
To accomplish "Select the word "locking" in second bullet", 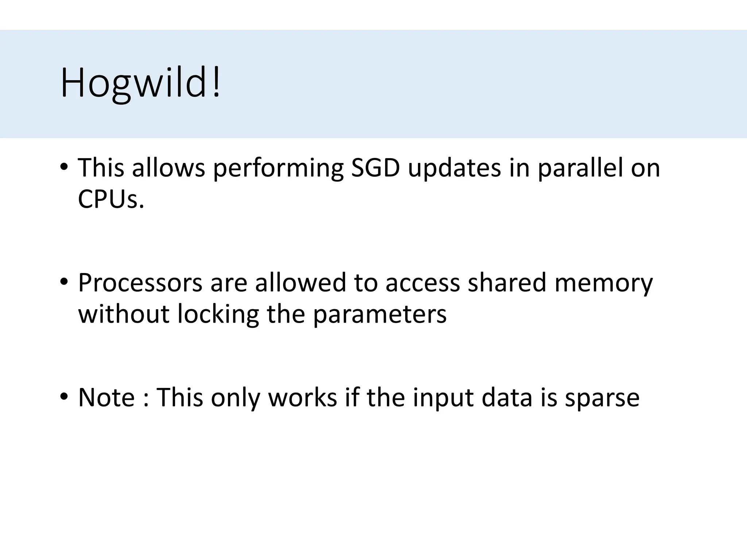I will pos(218,314).
